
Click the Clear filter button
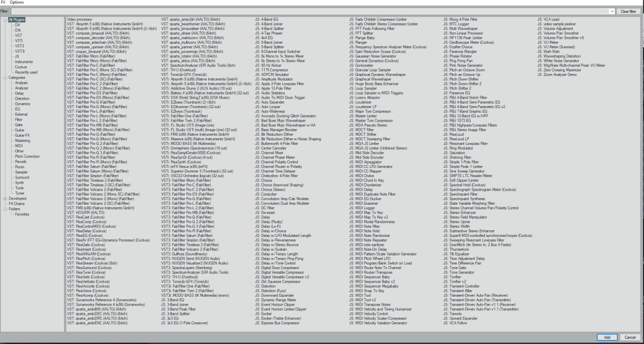pos(628,11)
